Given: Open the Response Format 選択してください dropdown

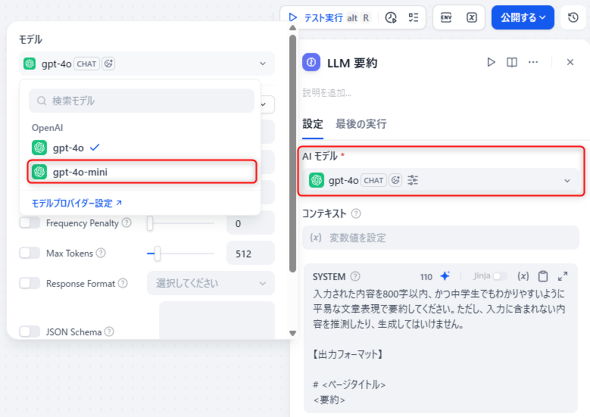Looking at the screenshot, I should 211,283.
